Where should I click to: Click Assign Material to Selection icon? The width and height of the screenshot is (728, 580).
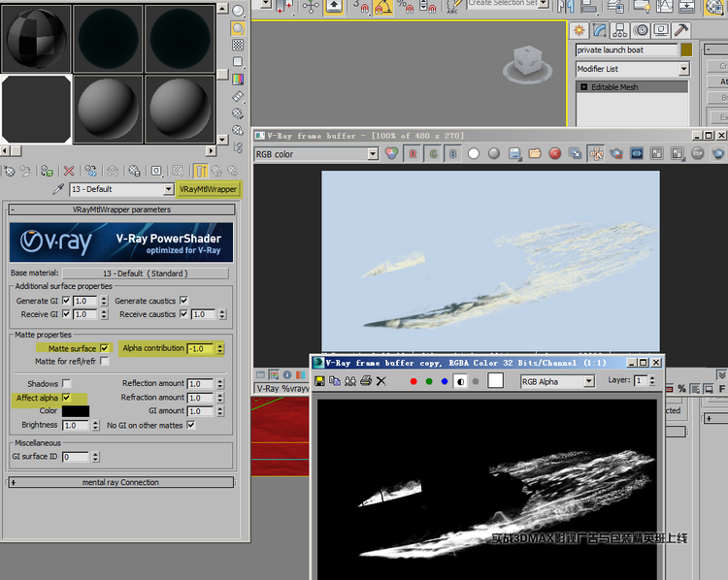pyautogui.click(x=47, y=171)
